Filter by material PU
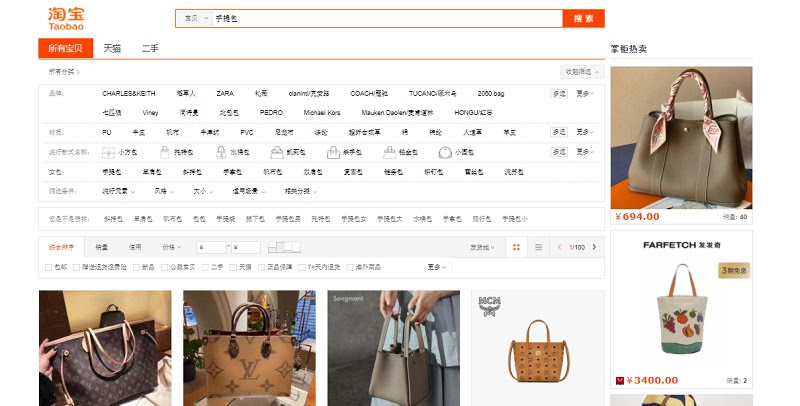The image size is (800, 406). tap(107, 132)
